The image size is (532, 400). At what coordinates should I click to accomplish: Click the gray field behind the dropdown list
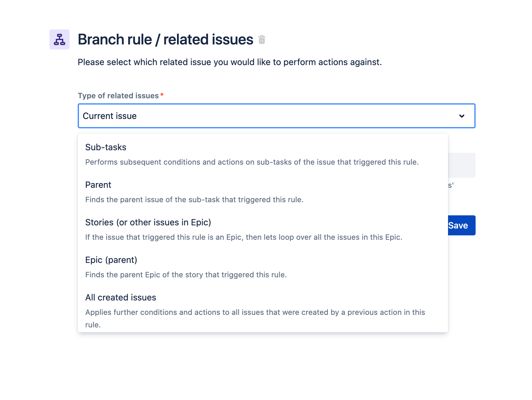(462, 165)
